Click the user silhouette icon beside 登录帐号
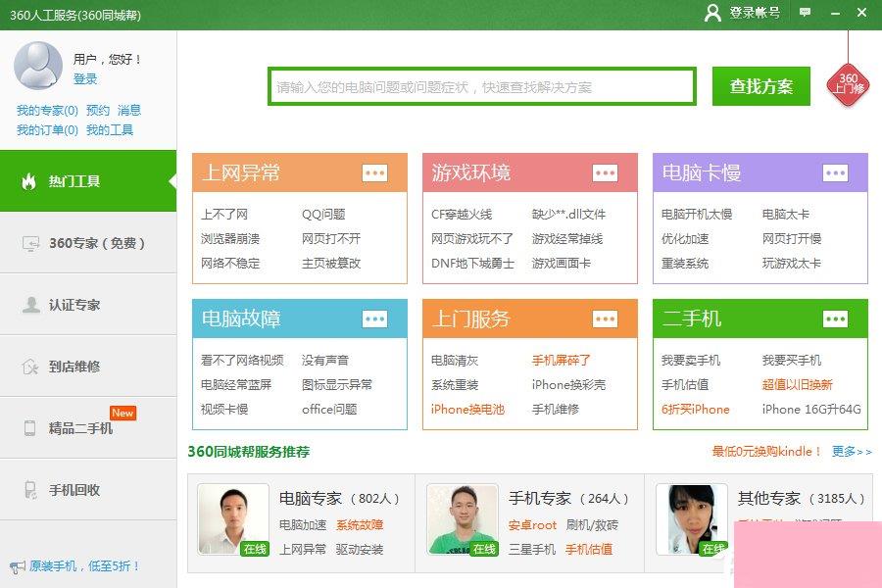 click(x=712, y=13)
